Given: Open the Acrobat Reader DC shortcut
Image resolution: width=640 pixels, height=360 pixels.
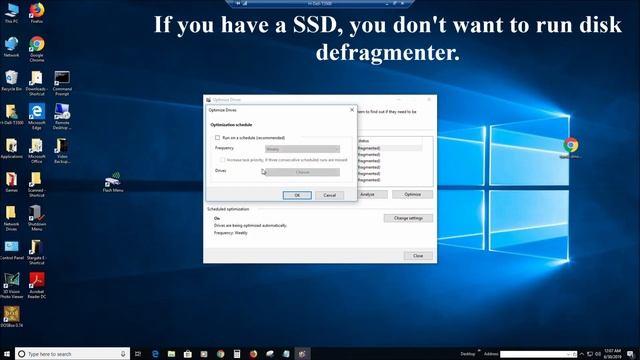Looking at the screenshot, I should tap(37, 286).
